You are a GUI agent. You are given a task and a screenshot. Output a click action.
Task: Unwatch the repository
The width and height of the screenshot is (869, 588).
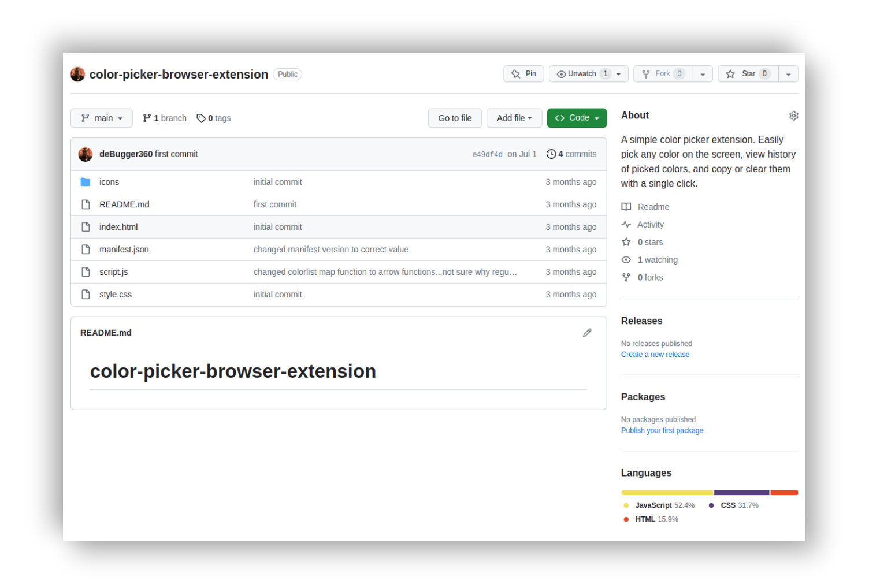pos(581,74)
